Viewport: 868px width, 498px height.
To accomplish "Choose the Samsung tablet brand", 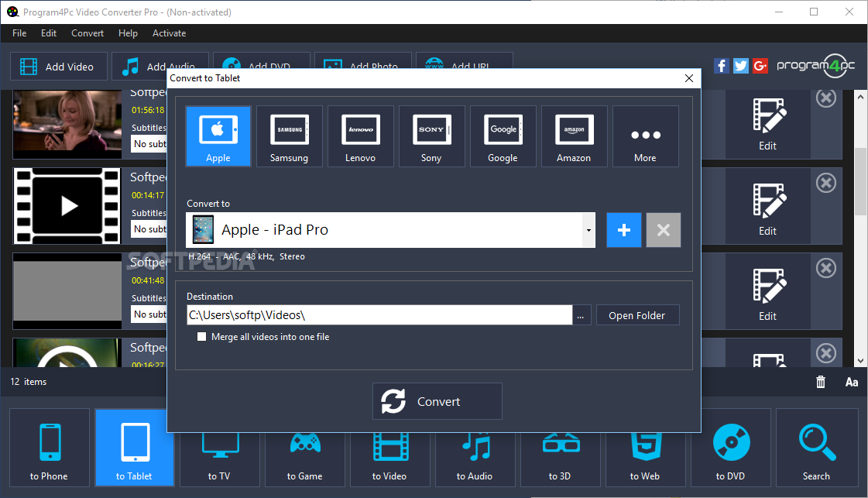I will pyautogui.click(x=289, y=136).
